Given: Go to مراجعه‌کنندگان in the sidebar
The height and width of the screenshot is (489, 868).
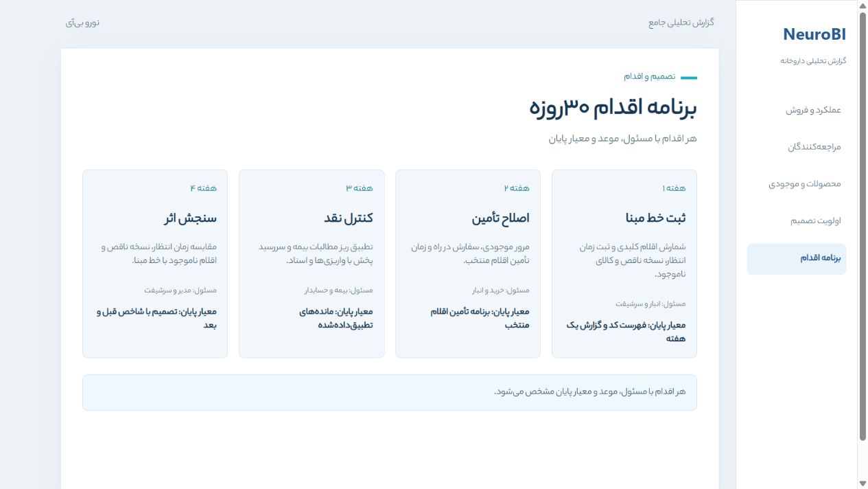Looking at the screenshot, I should click(797, 147).
